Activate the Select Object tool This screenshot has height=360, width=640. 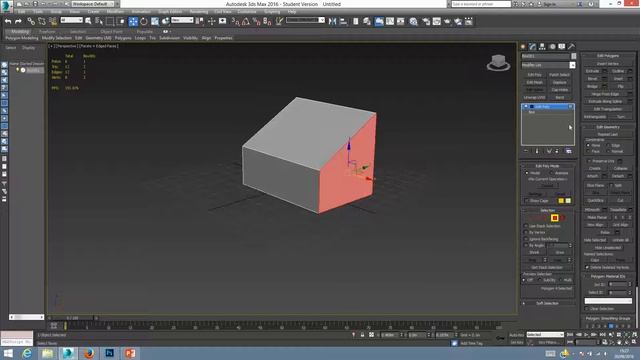tap(88, 21)
